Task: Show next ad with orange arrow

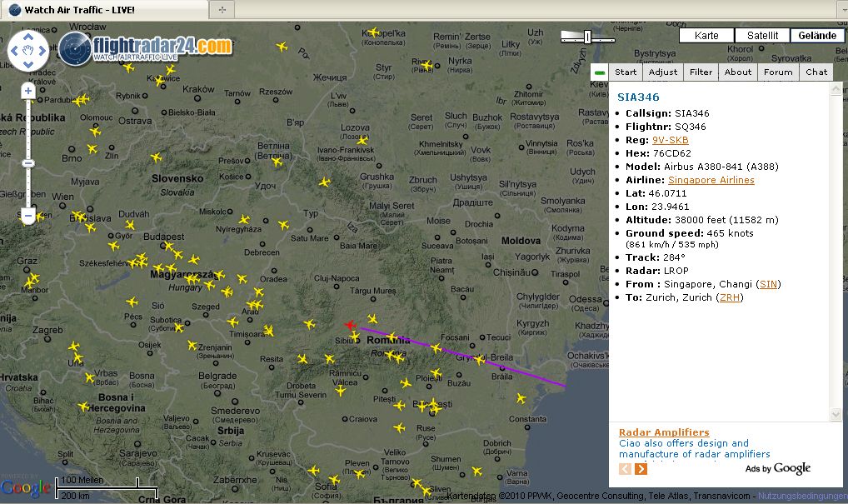Action: click(x=641, y=469)
